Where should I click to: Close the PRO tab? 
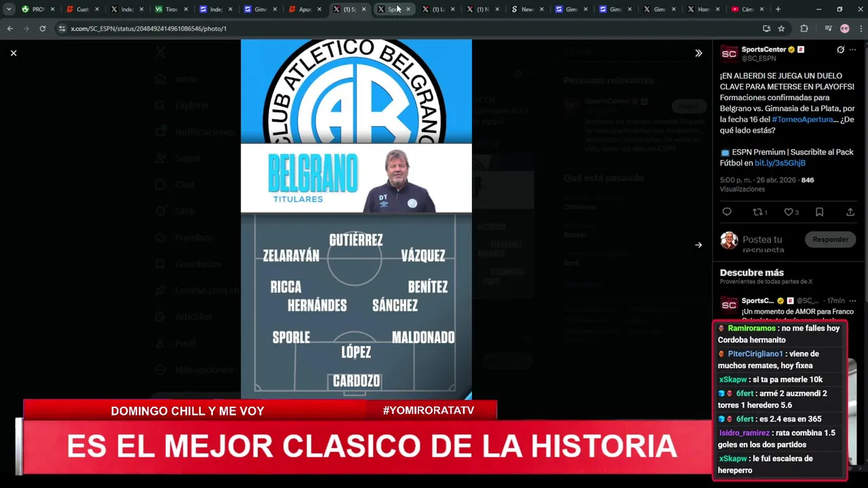(x=52, y=9)
